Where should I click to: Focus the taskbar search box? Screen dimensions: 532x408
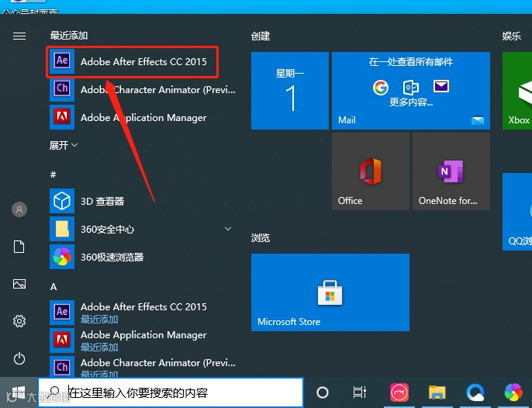[x=171, y=392]
